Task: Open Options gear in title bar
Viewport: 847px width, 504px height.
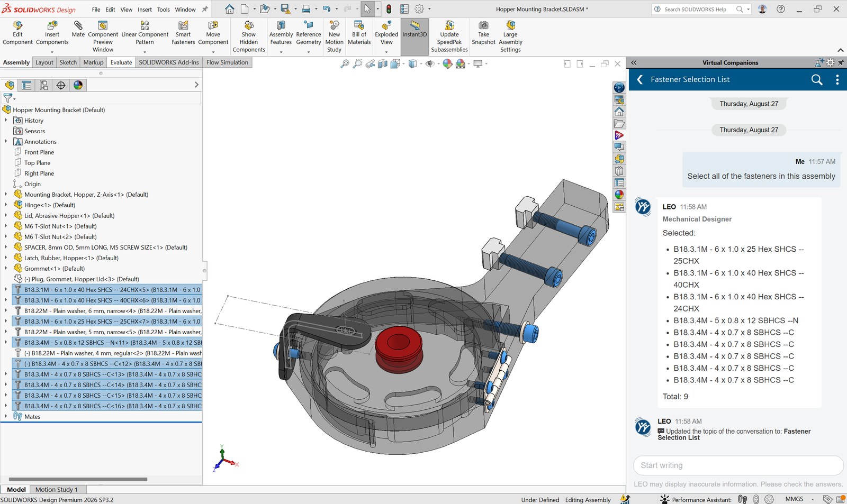Action: coord(419,9)
